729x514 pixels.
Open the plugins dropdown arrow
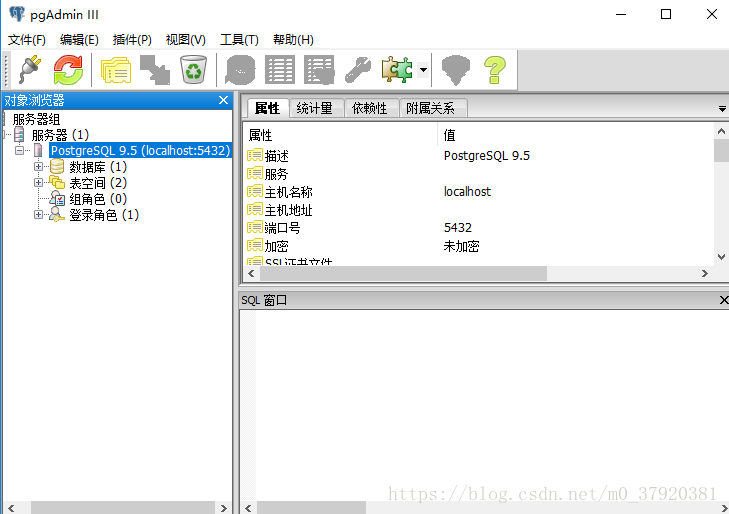click(423, 70)
